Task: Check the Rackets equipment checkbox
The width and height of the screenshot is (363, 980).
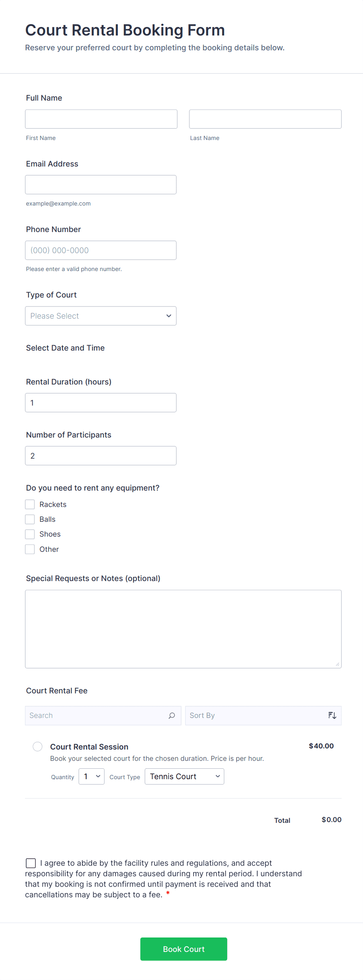Action: (x=30, y=505)
